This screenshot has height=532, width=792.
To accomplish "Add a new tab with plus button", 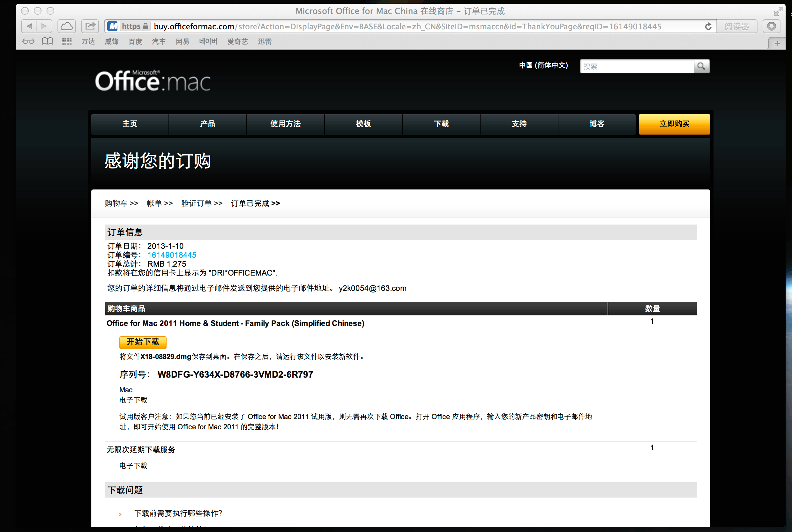I will tap(777, 43).
